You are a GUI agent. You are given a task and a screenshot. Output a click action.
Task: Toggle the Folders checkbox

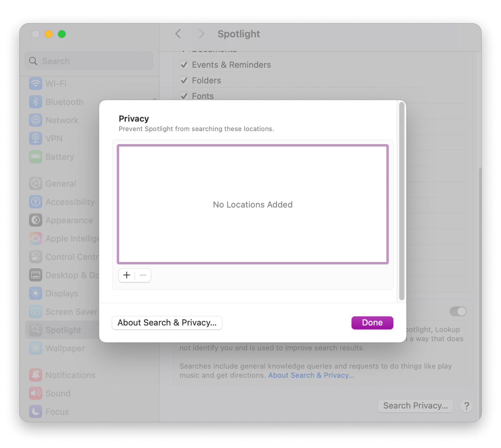[x=184, y=81]
